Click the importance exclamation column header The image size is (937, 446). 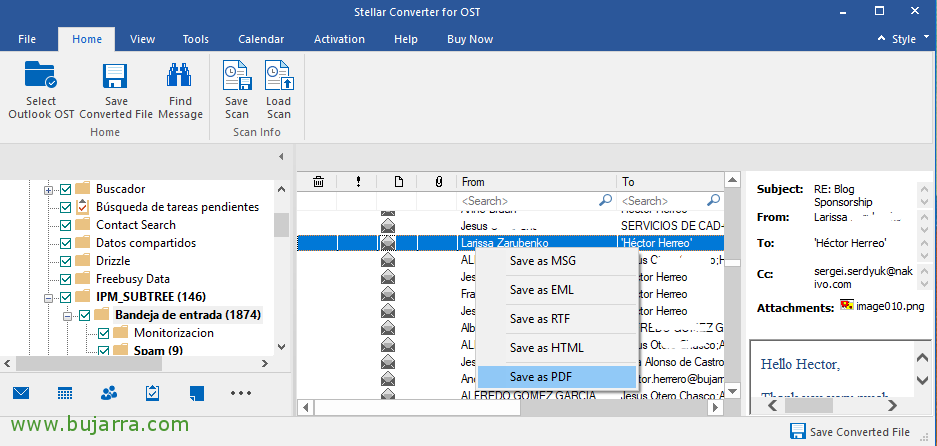point(358,182)
